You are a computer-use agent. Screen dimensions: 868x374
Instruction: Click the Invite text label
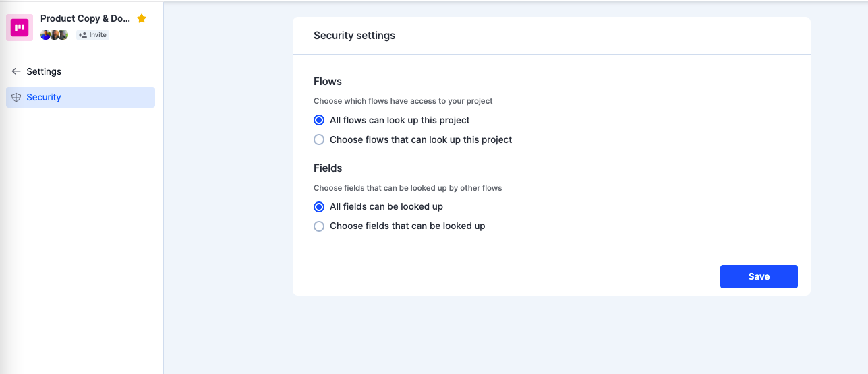coord(98,35)
